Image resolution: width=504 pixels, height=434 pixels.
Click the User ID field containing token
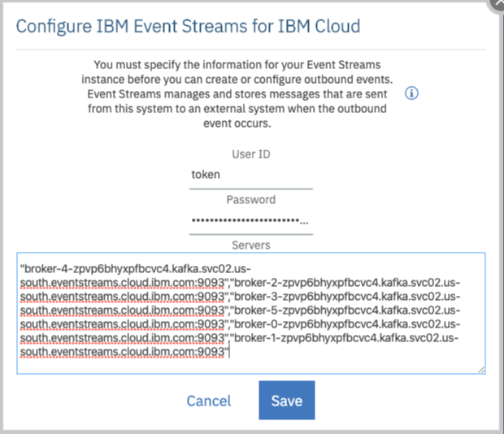(x=251, y=175)
